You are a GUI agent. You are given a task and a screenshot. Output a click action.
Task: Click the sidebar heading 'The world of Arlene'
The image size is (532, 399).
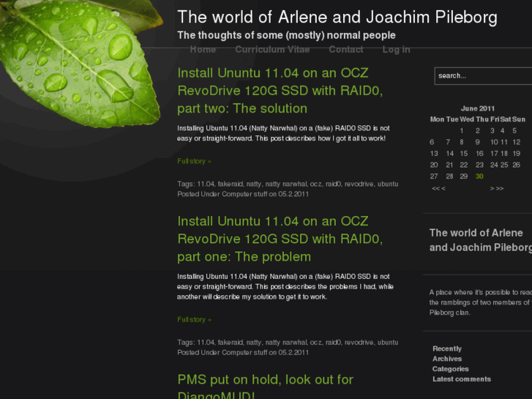point(481,240)
